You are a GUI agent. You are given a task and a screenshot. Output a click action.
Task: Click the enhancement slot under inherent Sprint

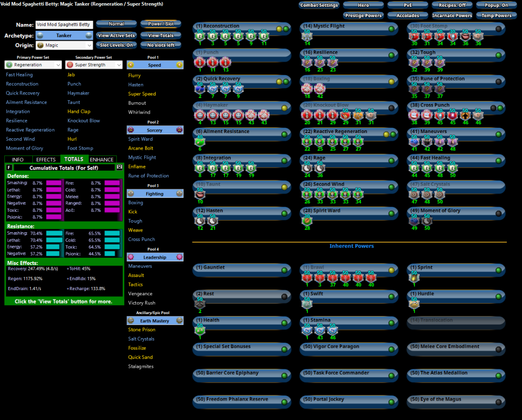coord(413,278)
